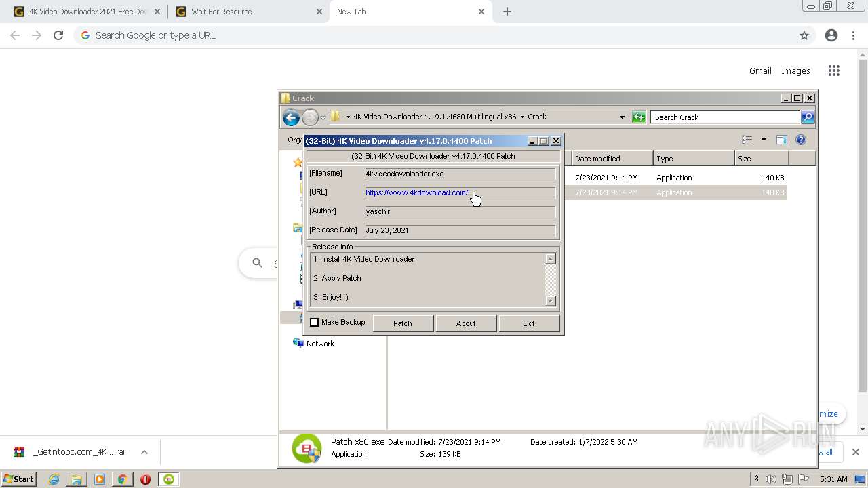Open Chrome three-dot menu
The image size is (868, 488).
(x=854, y=35)
